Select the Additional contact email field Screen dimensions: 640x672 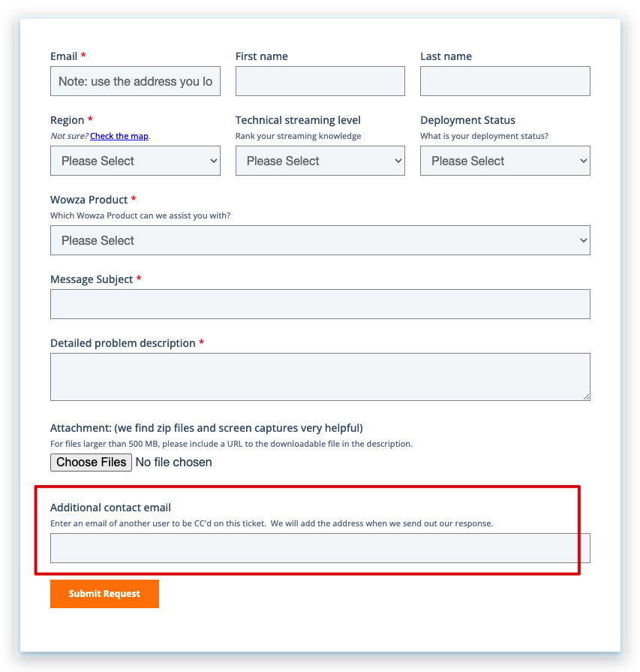click(x=320, y=548)
